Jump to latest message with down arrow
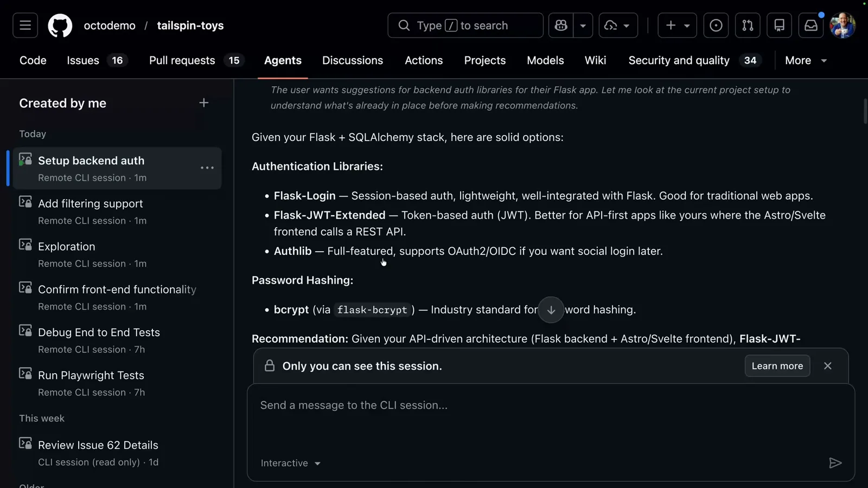The image size is (868, 488). (551, 310)
